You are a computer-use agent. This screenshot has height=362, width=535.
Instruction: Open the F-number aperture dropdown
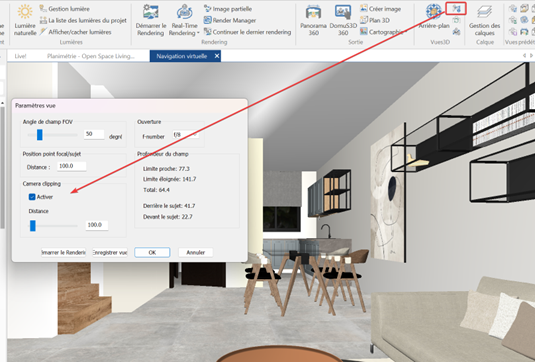[185, 135]
